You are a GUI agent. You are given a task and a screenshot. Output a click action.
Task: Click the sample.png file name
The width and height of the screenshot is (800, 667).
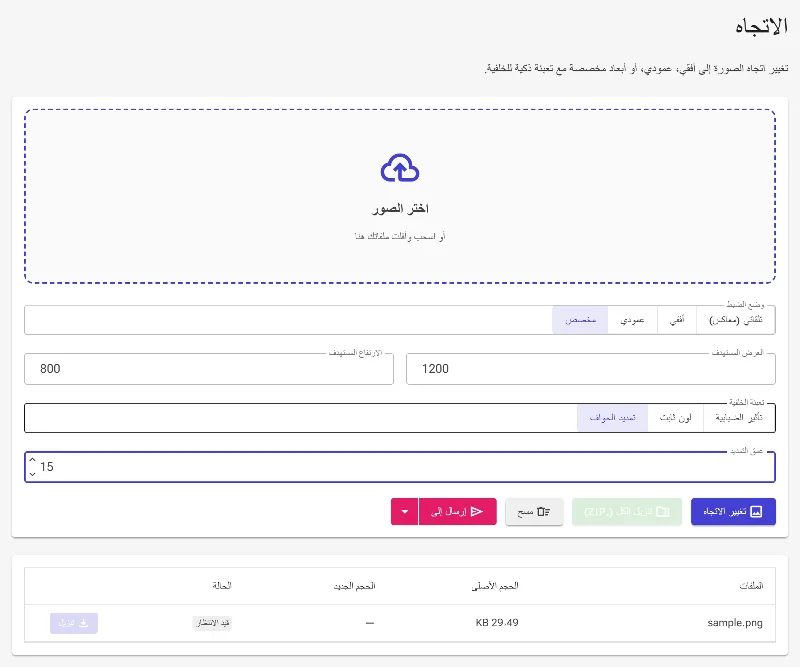[735, 623]
